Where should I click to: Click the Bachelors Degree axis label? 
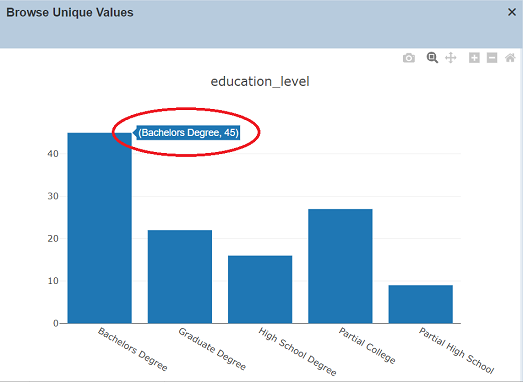tap(132, 349)
